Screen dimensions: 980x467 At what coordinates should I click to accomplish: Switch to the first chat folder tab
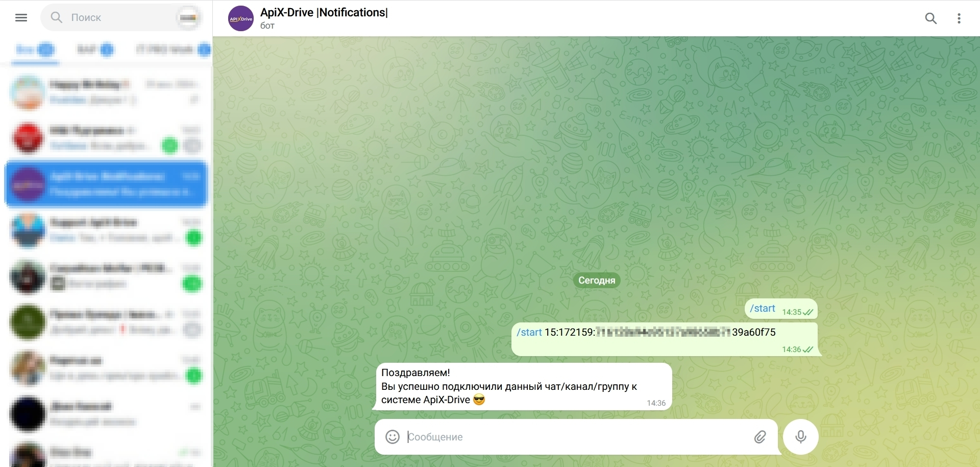point(35,50)
